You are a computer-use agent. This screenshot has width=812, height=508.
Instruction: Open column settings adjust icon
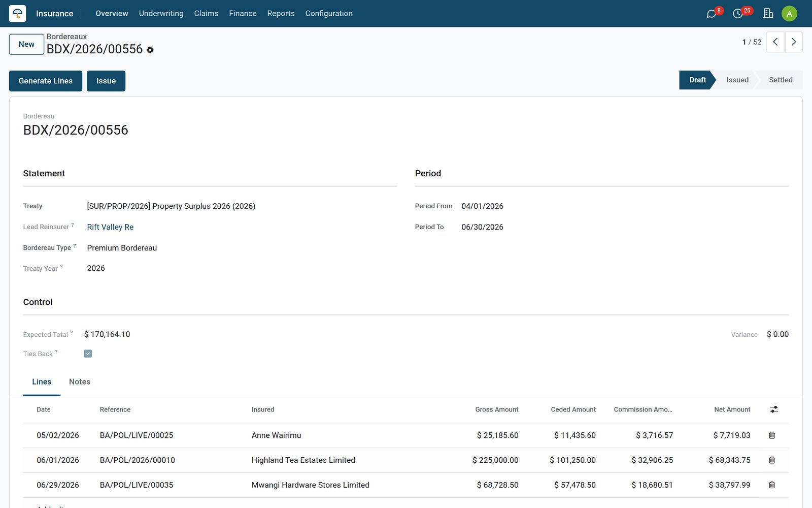point(774,409)
